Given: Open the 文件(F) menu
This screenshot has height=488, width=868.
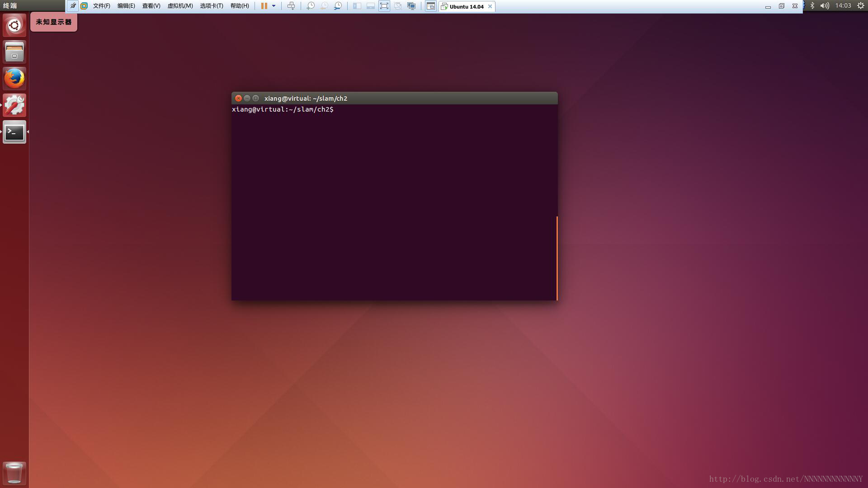Looking at the screenshot, I should click(x=102, y=6).
